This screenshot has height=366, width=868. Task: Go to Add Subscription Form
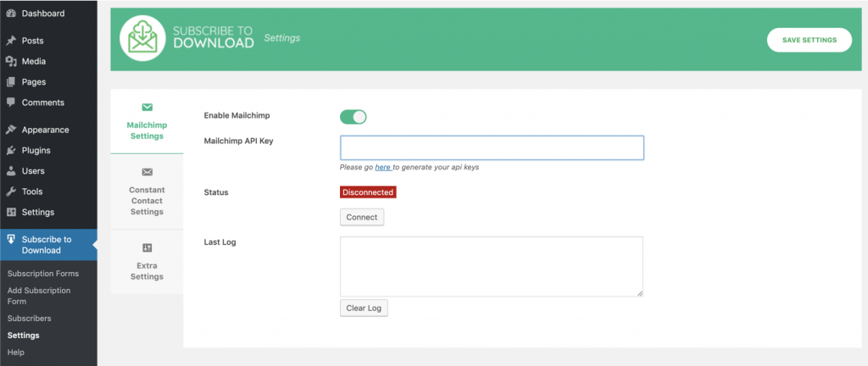(x=39, y=296)
